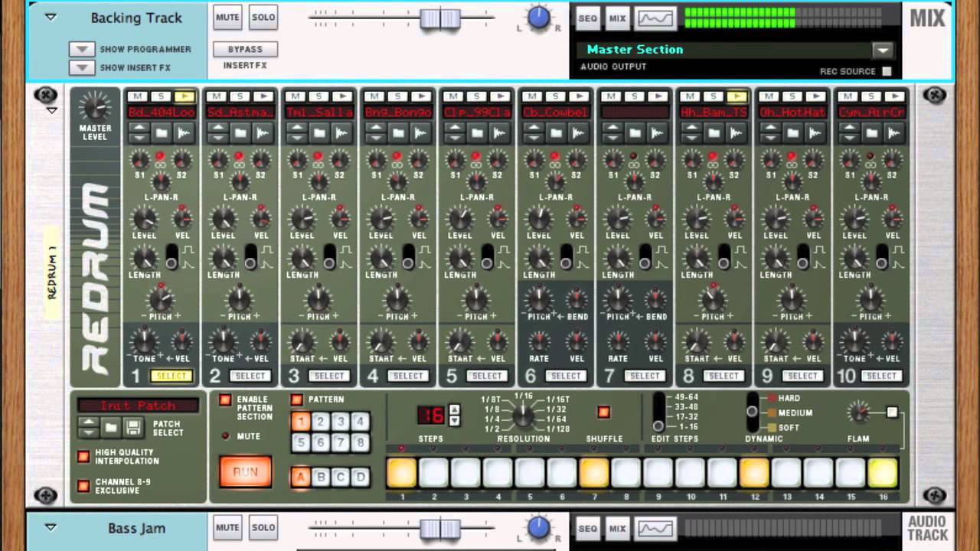The image size is (980, 551).
Task: Select pattern number 4
Action: click(359, 422)
